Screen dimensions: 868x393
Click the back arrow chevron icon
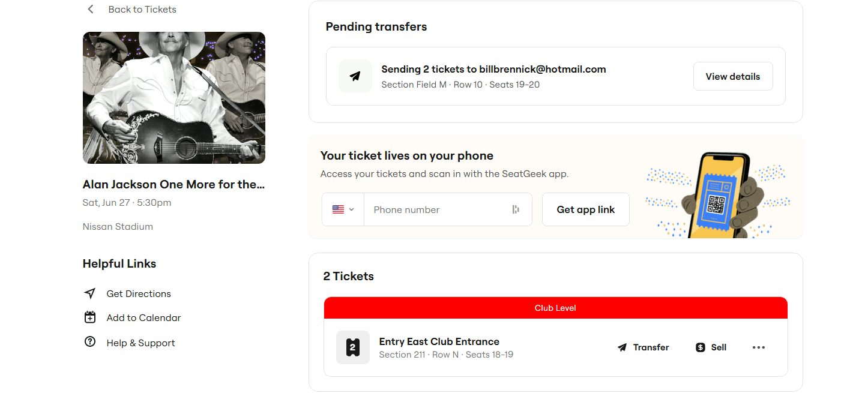pos(91,9)
